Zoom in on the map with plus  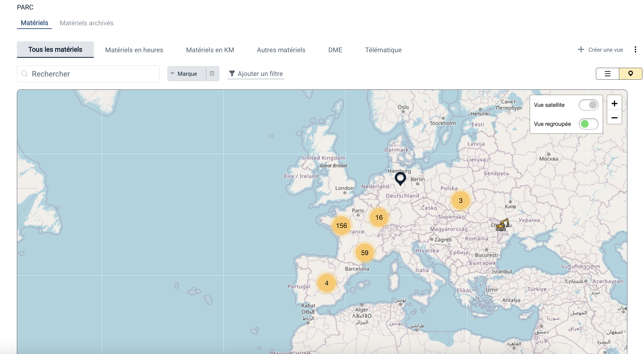tap(614, 104)
